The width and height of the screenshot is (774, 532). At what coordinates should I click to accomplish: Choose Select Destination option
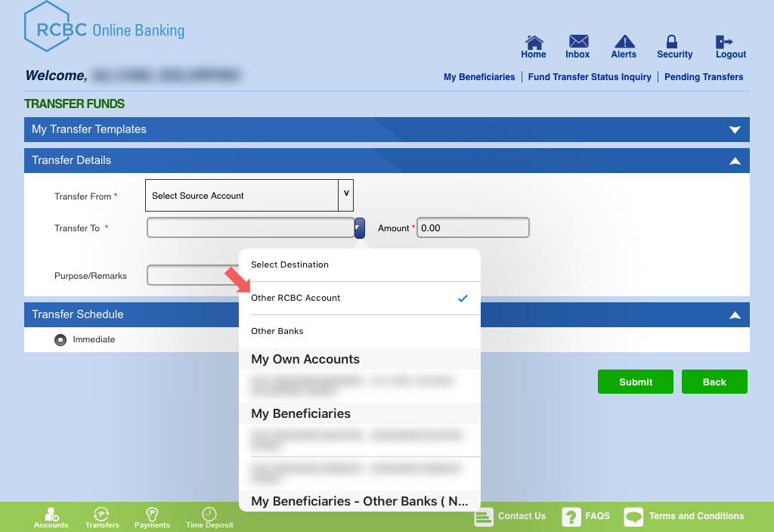point(360,265)
